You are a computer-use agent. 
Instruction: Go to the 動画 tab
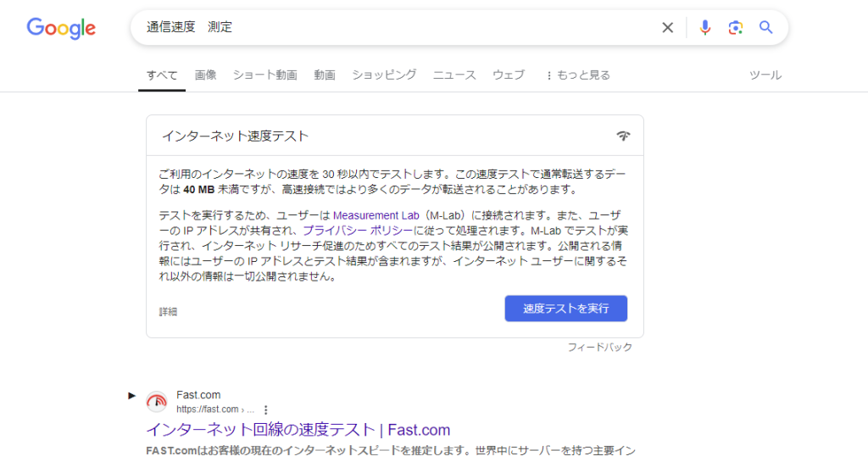point(325,75)
